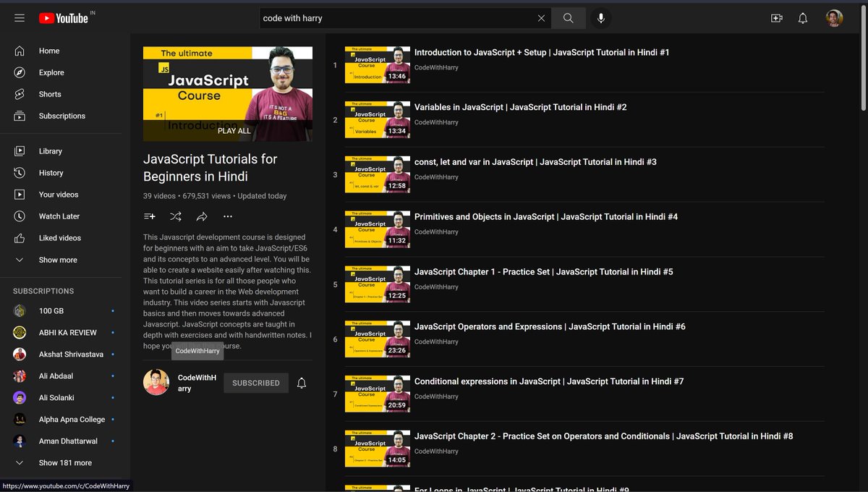
Task: Click the CodeWithHarry channel name under playlist
Action: point(197,383)
